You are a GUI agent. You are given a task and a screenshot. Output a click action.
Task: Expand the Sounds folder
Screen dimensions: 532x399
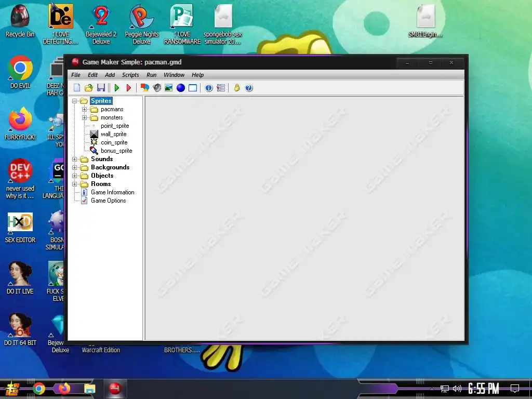[75, 159]
